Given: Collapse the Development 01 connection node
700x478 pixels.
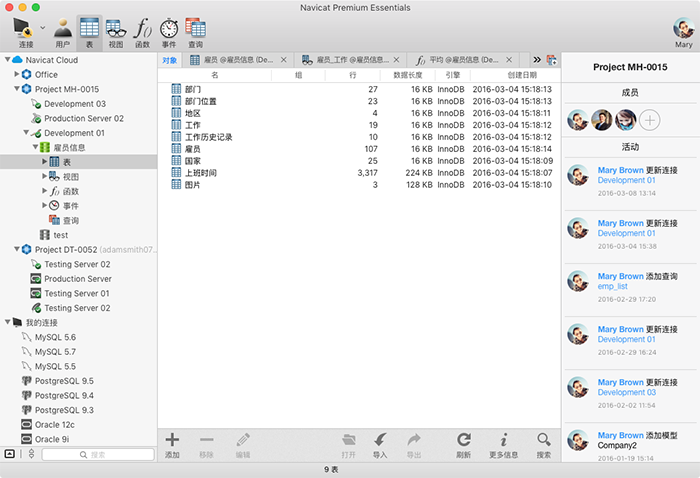Looking at the screenshot, I should tap(26, 132).
